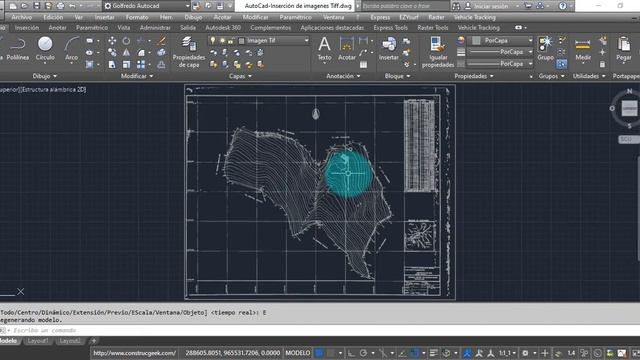Image resolution: width=640 pixels, height=360 pixels.
Task: Switch to the Layout1 tab
Action: [38, 341]
